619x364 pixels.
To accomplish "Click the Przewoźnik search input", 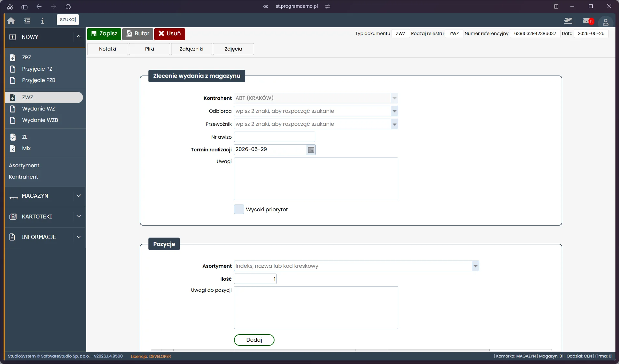I will point(312,124).
